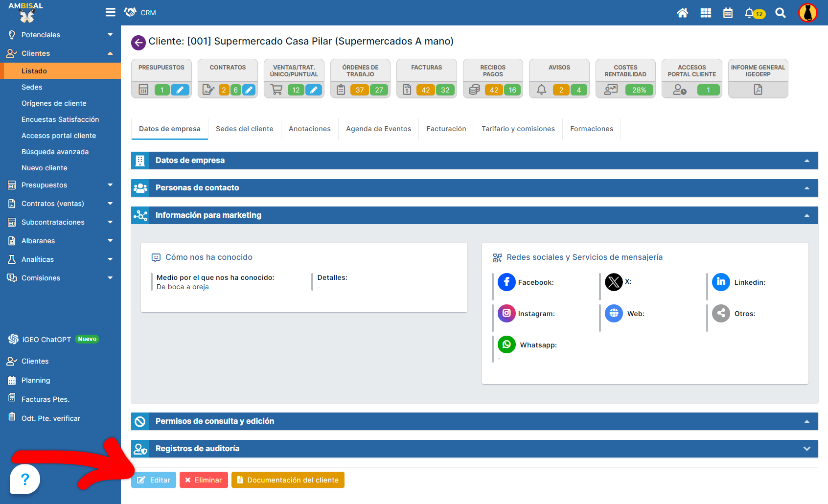Click the search magnifier icon
Screen dimensions: 828x504
[x=781, y=13]
